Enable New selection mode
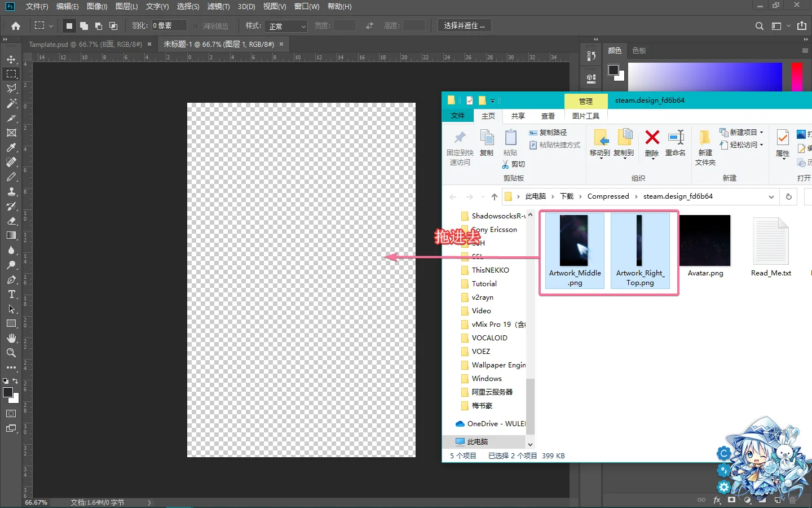812x508 pixels. (x=69, y=26)
